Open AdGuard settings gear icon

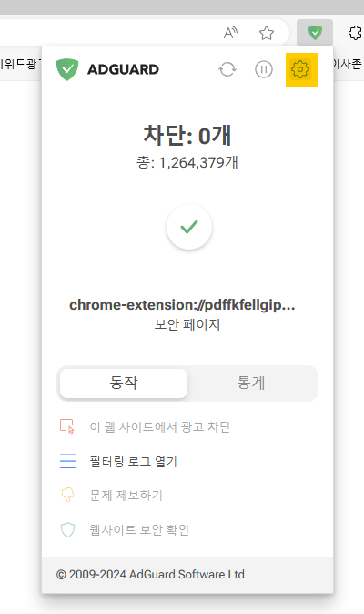click(x=300, y=69)
